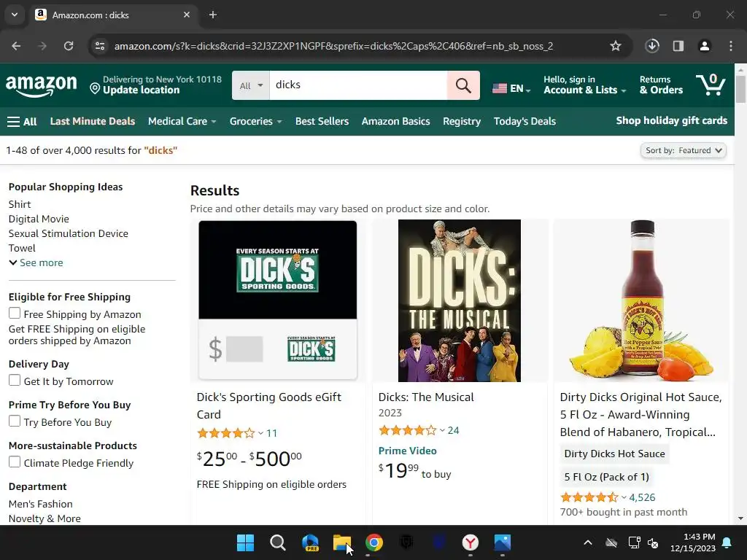Viewport: 747px width, 560px height.
Task: Select Digital Movie shopping idea
Action: pos(39,219)
